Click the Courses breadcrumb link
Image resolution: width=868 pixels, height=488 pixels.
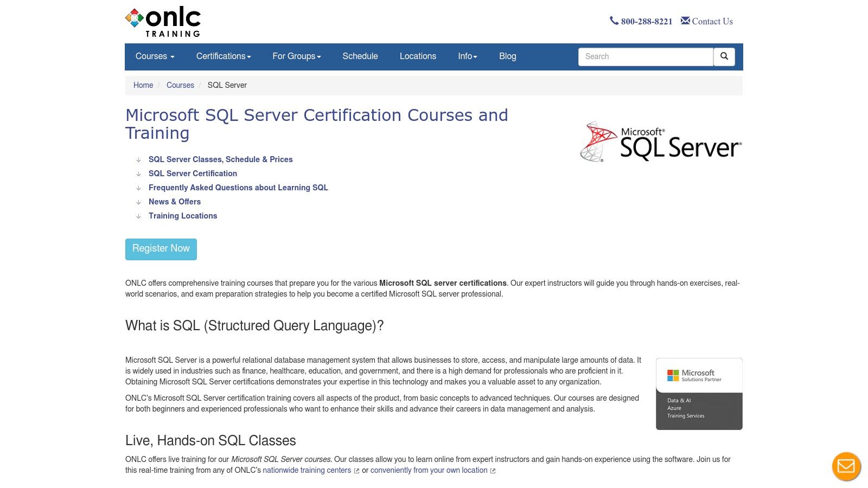[x=180, y=85]
